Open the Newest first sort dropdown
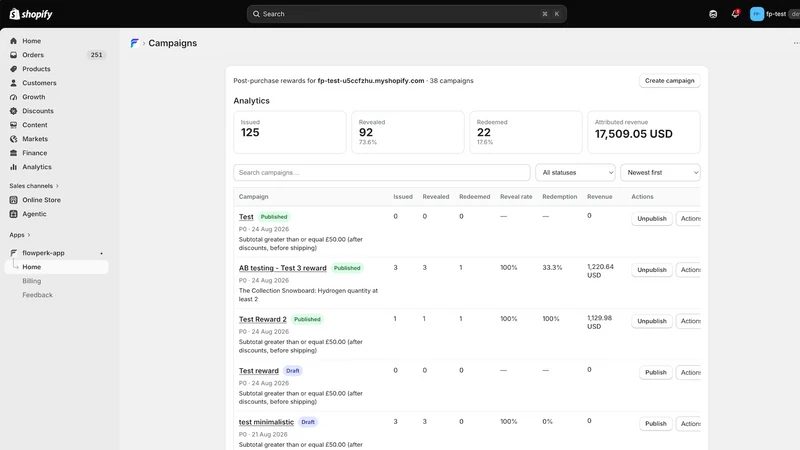Screen dimensions: 800x450 660,172
